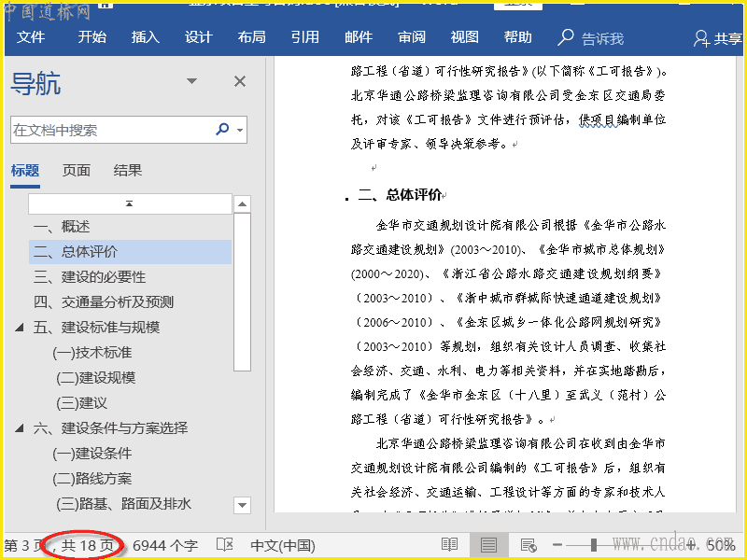This screenshot has width=747, height=560.
Task: Click the jump-to-beginning bar above headings list
Action: pyautogui.click(x=130, y=203)
